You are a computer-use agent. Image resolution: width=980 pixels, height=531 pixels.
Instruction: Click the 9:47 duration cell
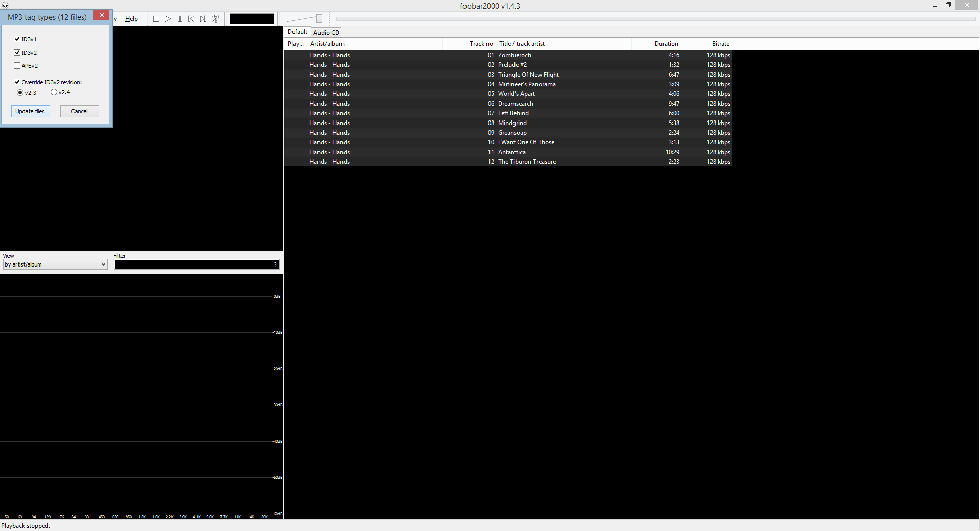coord(674,104)
